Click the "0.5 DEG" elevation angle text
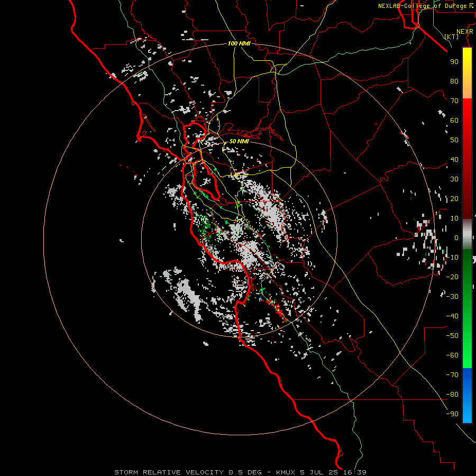Screen dimensions: 476x476 point(245,472)
